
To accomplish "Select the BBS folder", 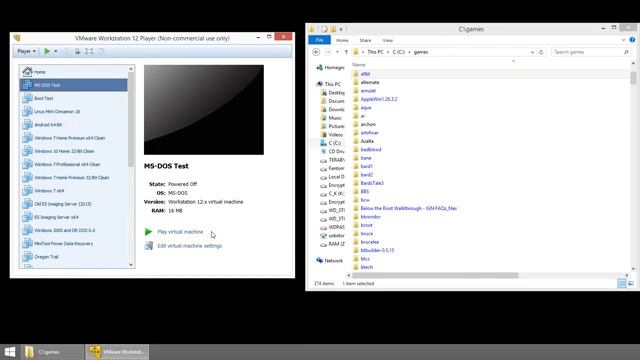I will [x=364, y=191].
